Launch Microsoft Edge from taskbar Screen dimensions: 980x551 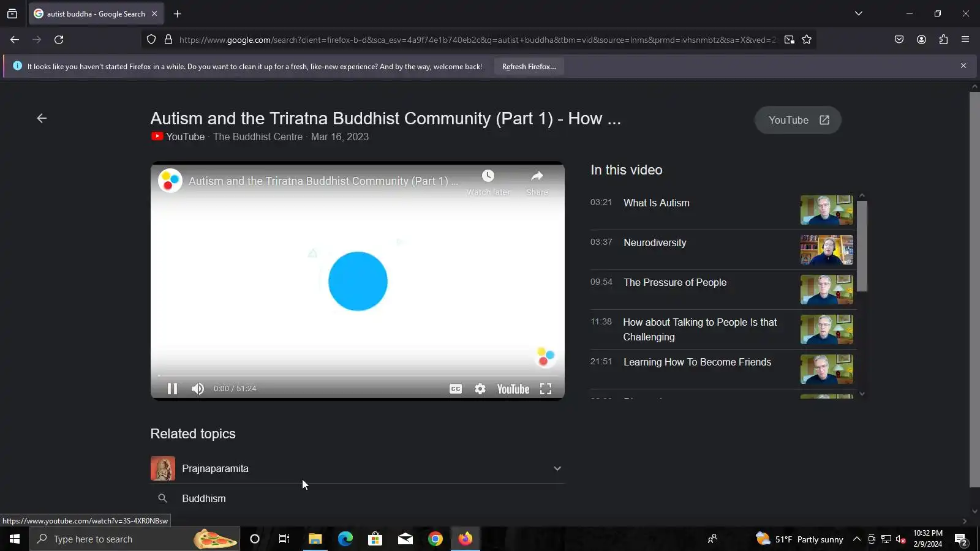coord(345,539)
